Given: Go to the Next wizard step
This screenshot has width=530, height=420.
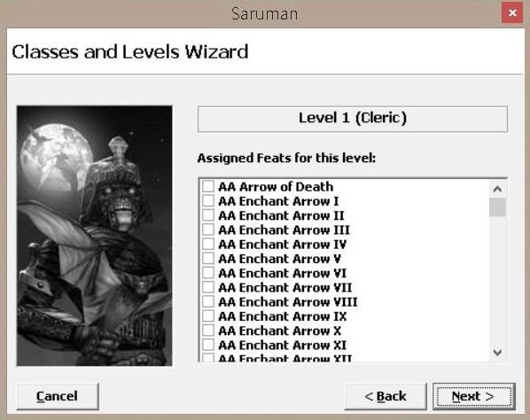Looking at the screenshot, I should click(474, 396).
